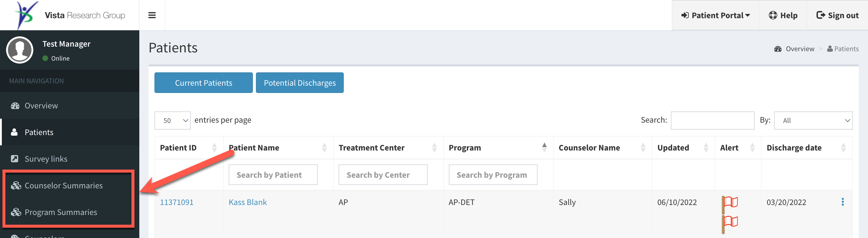The width and height of the screenshot is (868, 238).
Task: Switch to Potential Discharges tab
Action: tap(300, 83)
